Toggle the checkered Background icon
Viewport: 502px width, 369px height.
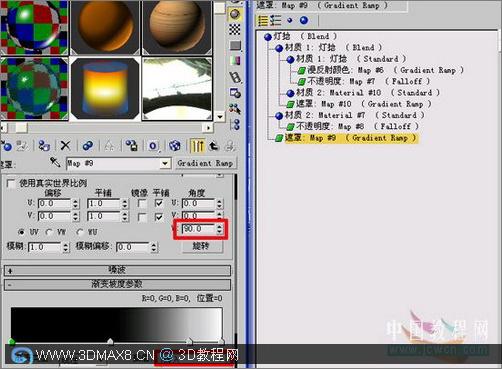click(235, 29)
